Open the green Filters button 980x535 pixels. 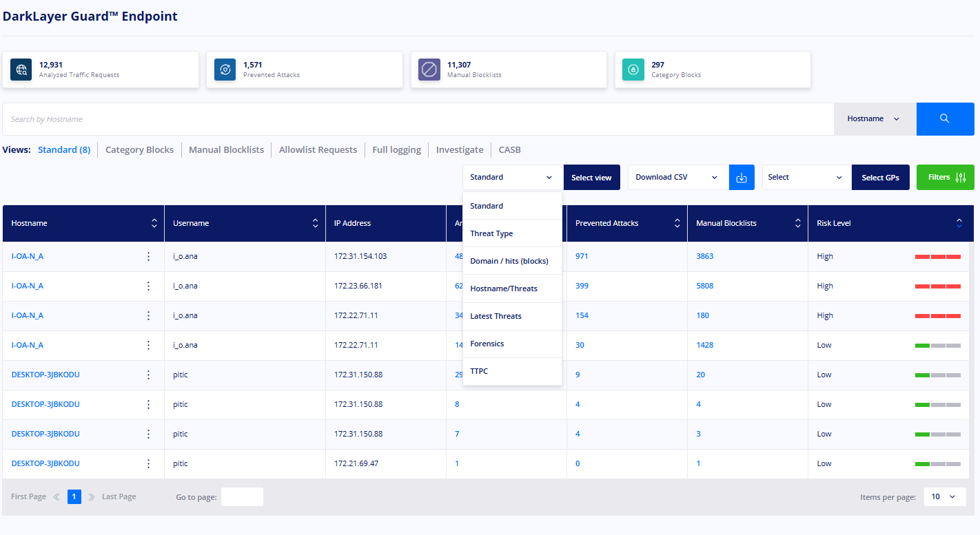click(946, 178)
